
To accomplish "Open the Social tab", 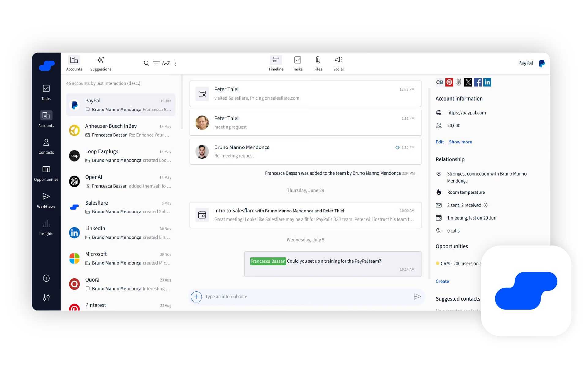I will (339, 63).
